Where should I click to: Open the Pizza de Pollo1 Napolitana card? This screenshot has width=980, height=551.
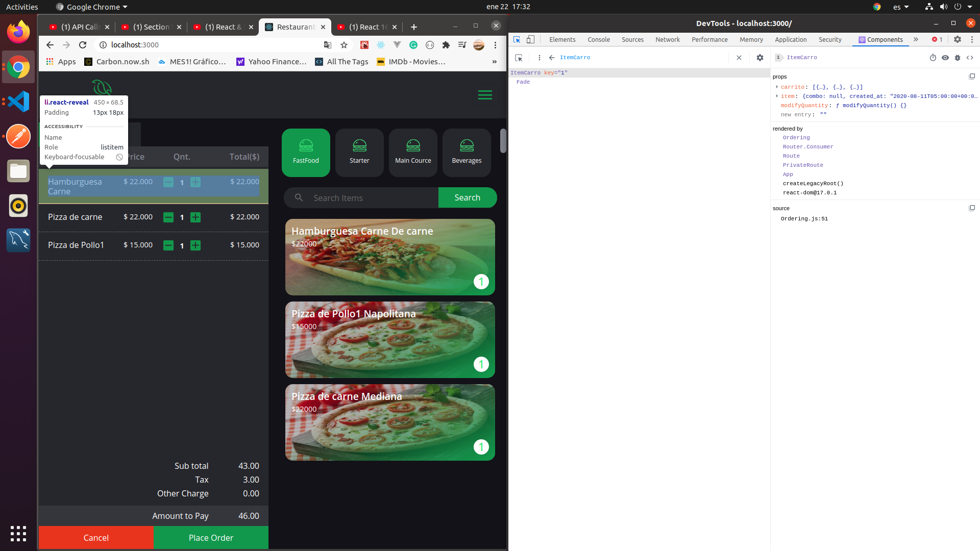(390, 340)
